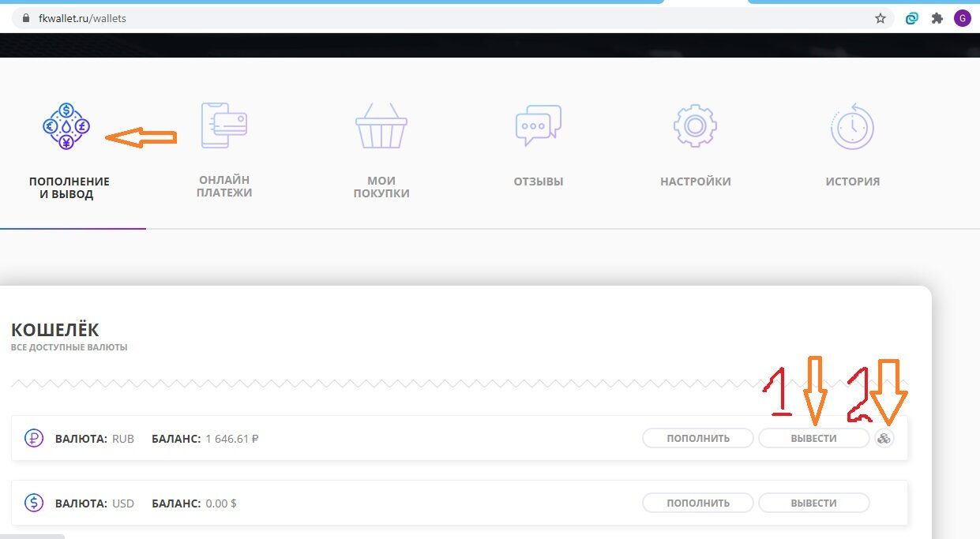980x539 pixels.
Task: Bookmark this page with the star icon
Action: (880, 18)
